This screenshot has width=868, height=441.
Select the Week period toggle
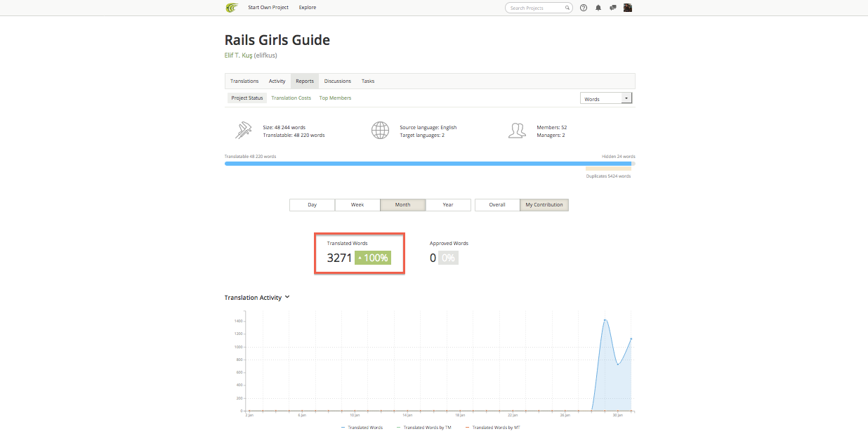pyautogui.click(x=357, y=205)
